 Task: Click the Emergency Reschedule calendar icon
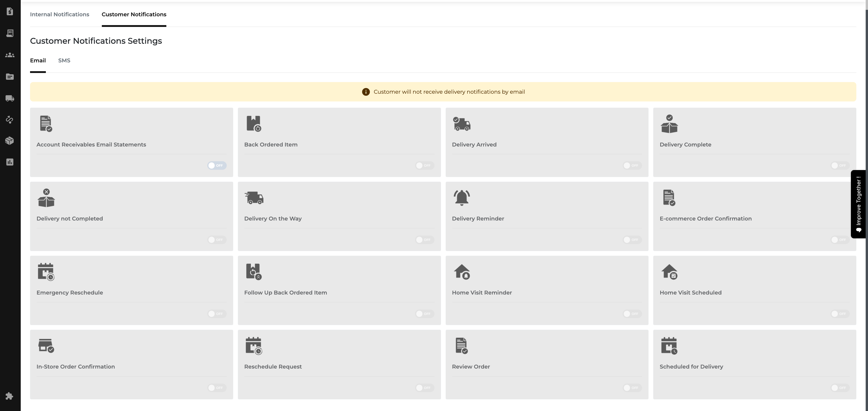[46, 272]
